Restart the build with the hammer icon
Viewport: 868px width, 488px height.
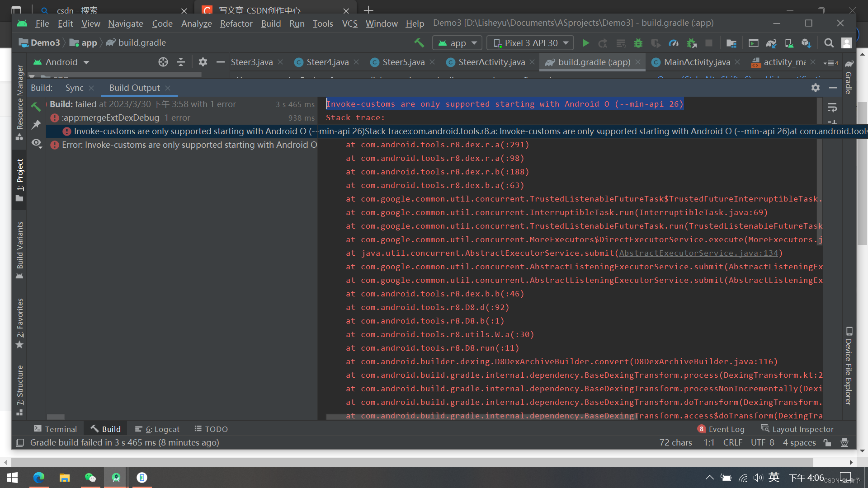pos(36,107)
